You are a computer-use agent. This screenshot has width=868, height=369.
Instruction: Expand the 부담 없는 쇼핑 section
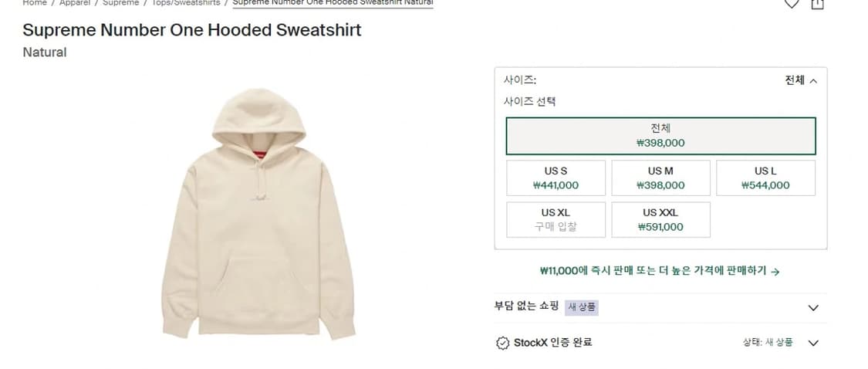[812, 307]
